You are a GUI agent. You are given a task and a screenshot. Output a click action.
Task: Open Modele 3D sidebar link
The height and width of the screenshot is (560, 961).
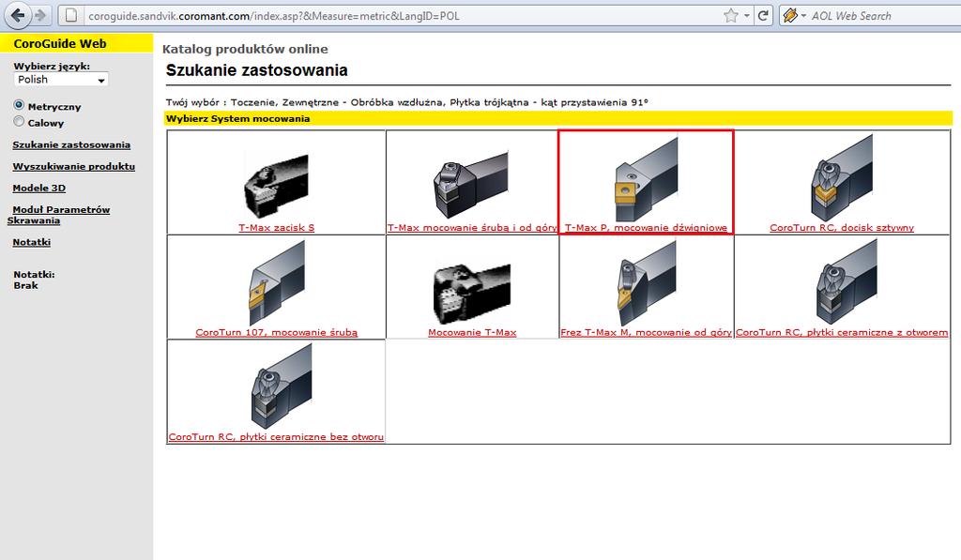38,189
